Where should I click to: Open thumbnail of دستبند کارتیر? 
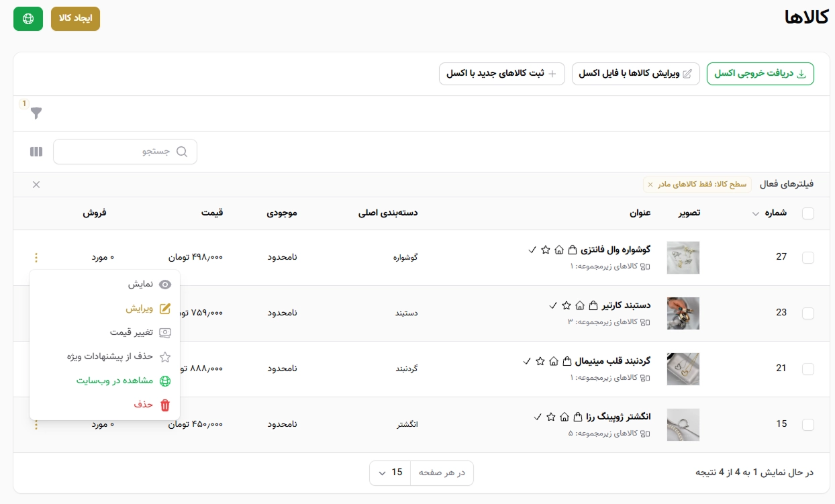pos(683,313)
